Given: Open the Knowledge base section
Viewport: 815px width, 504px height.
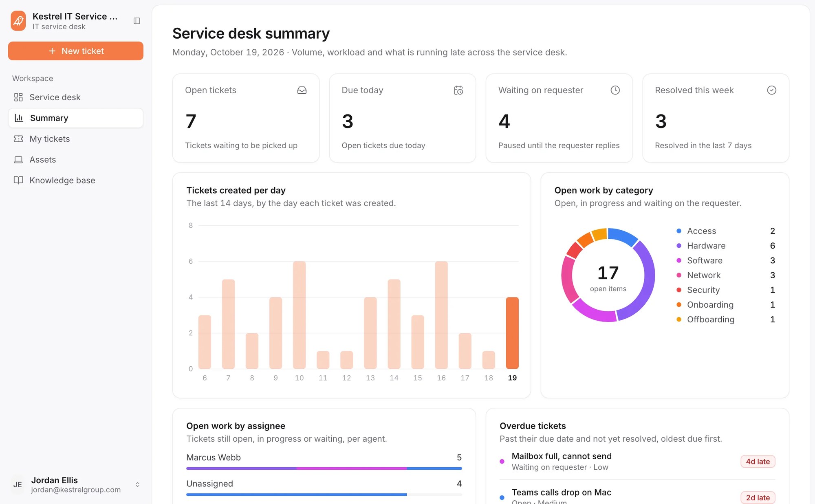Looking at the screenshot, I should coord(76,180).
